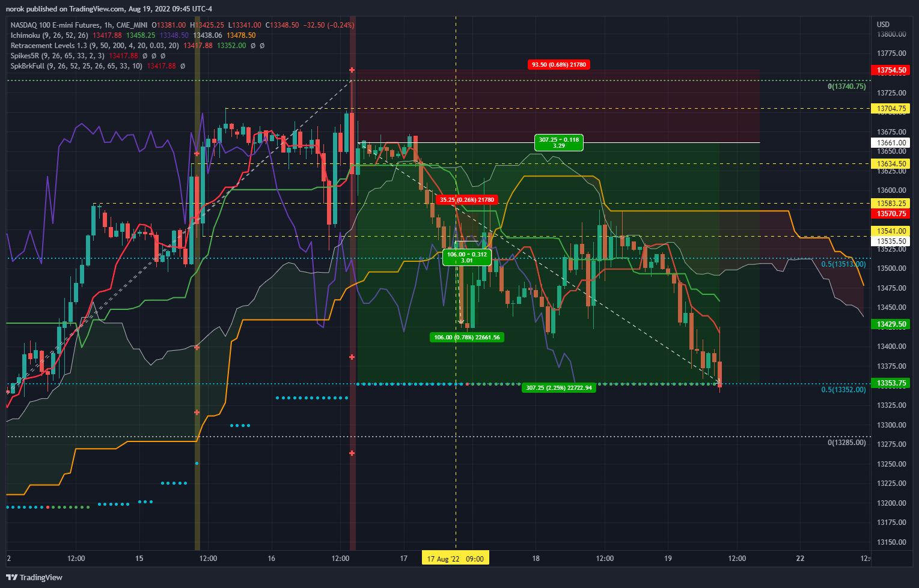Click the date 15 on the time axis
The height and width of the screenshot is (588, 919).
coord(139,559)
